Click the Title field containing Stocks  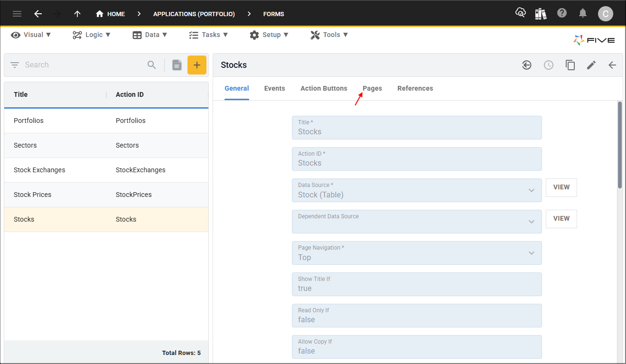pos(417,128)
